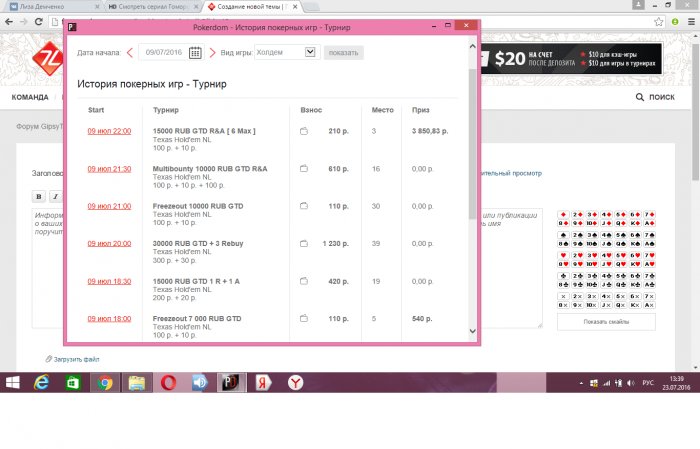Screen dimensions: 700x449
Task: Click buy-in icon for 15000 RUB GTD R&A
Action: [304, 131]
